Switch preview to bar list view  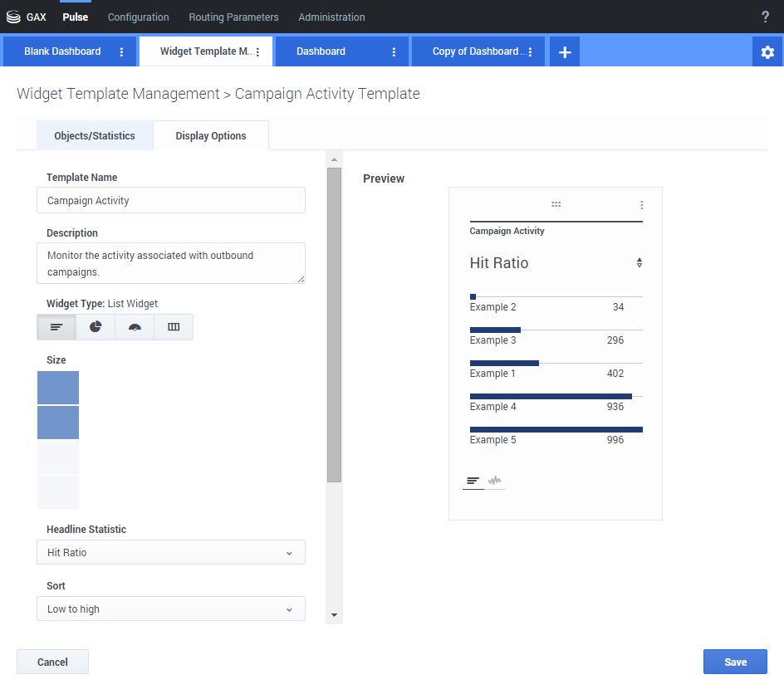[473, 481]
